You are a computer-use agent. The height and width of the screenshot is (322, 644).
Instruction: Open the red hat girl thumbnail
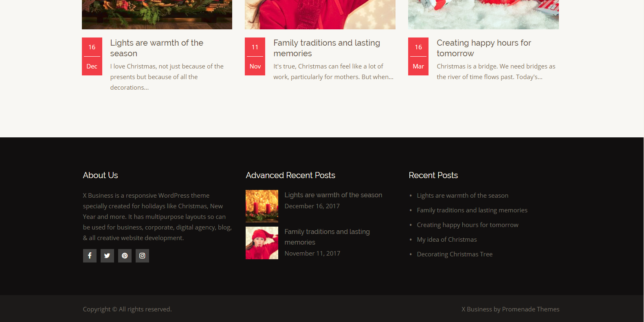coord(262,243)
